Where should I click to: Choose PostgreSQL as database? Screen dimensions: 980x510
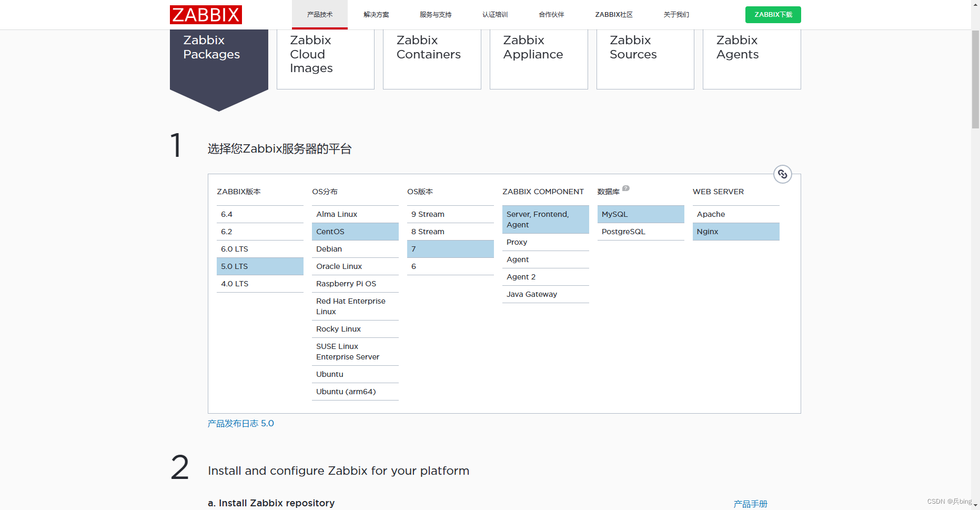point(641,232)
